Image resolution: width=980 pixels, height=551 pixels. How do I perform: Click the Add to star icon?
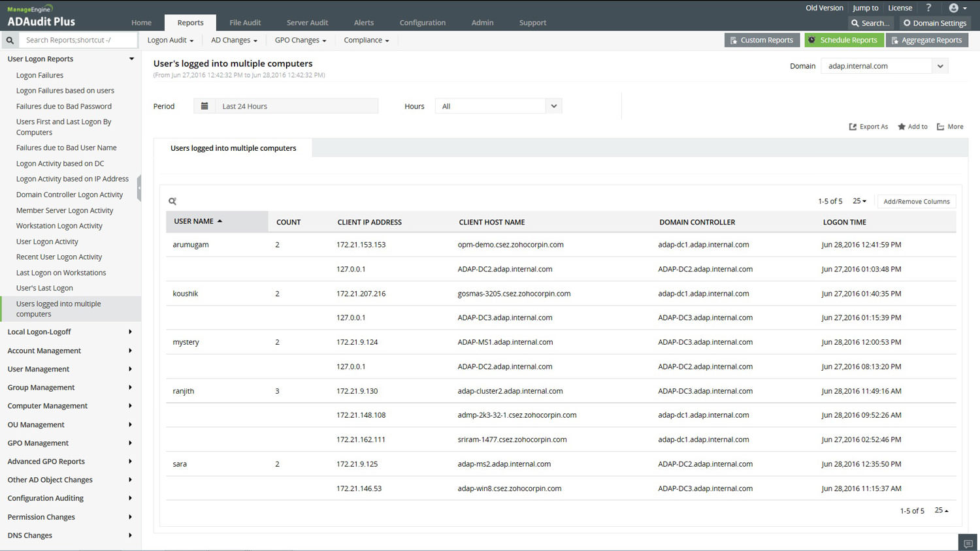[x=902, y=127]
